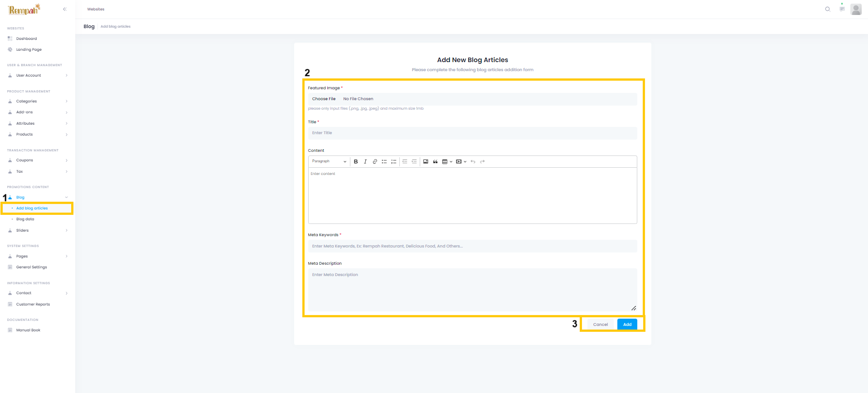Click the blue Add button
The width and height of the screenshot is (868, 393).
coord(627,325)
